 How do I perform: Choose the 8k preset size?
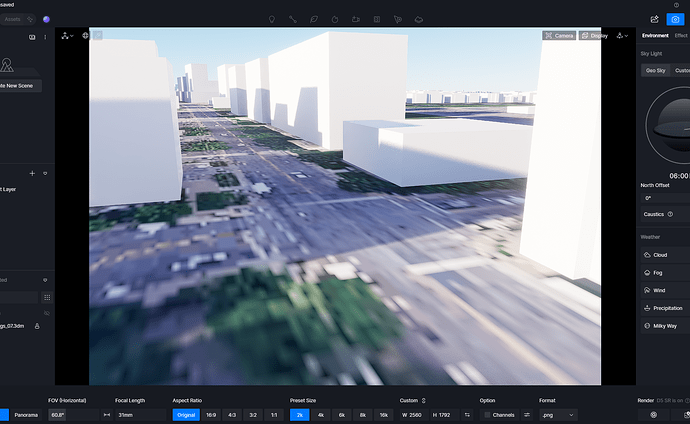tap(363, 415)
